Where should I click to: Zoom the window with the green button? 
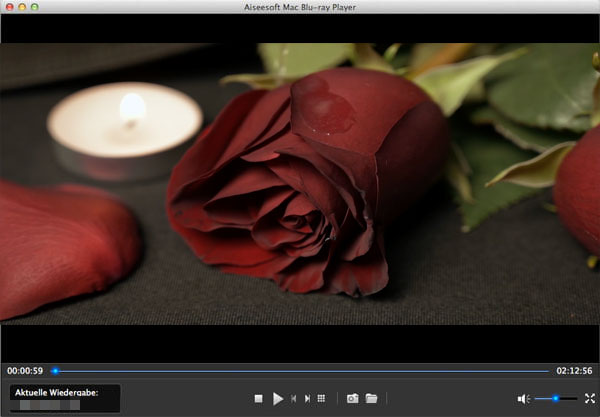point(34,7)
